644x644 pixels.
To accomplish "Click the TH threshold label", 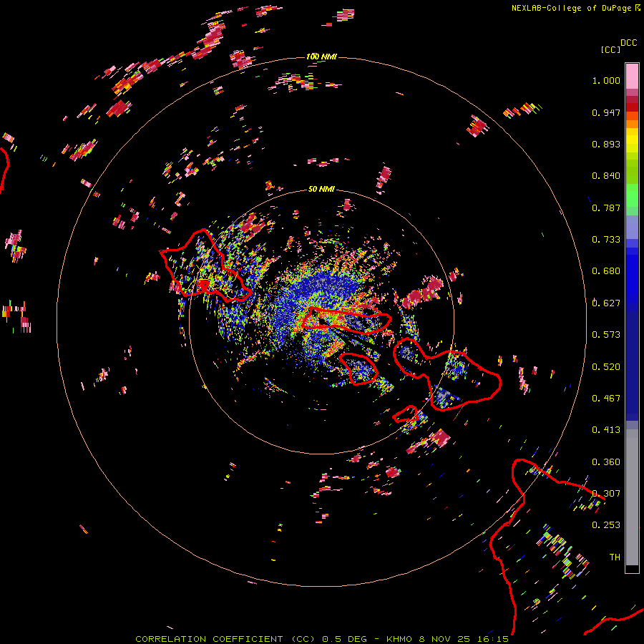I will (615, 557).
